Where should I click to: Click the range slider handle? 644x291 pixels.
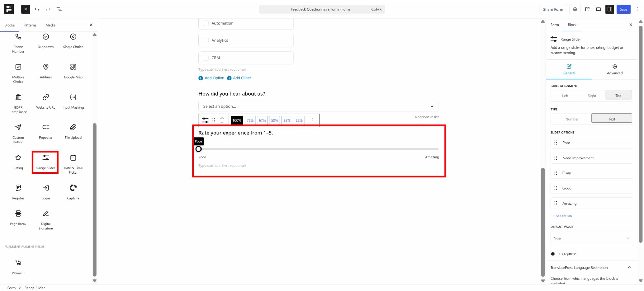pos(198,149)
